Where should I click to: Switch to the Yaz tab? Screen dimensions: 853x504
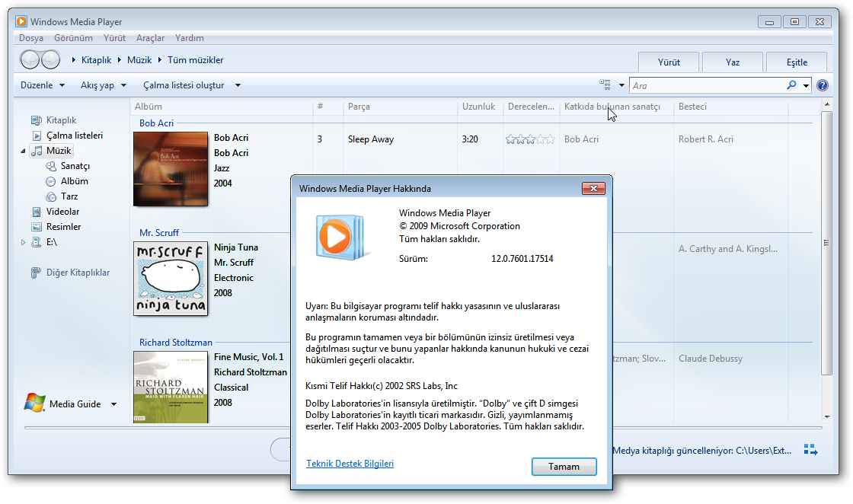(732, 62)
